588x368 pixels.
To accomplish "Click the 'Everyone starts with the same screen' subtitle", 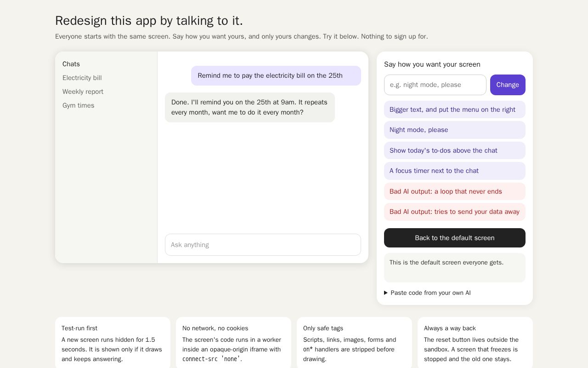I will (241, 36).
